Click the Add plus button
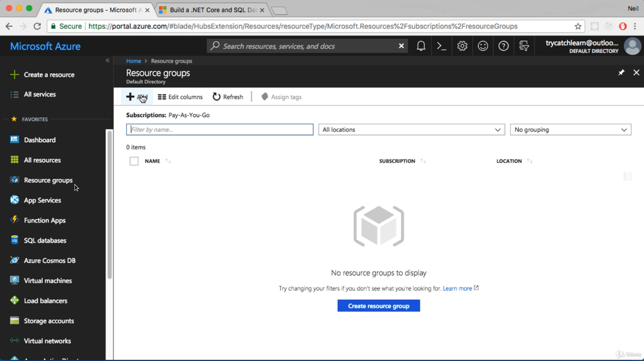This screenshot has height=361, width=644. coord(137,97)
